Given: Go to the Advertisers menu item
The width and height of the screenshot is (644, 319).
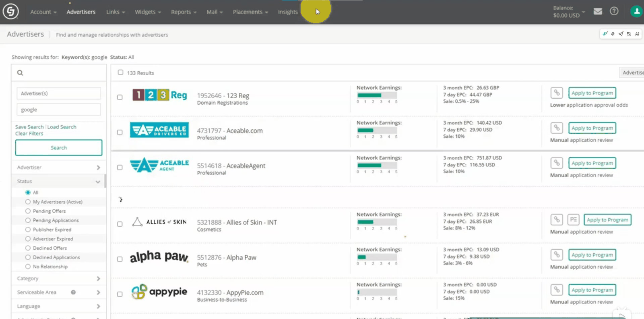Looking at the screenshot, I should click(81, 12).
